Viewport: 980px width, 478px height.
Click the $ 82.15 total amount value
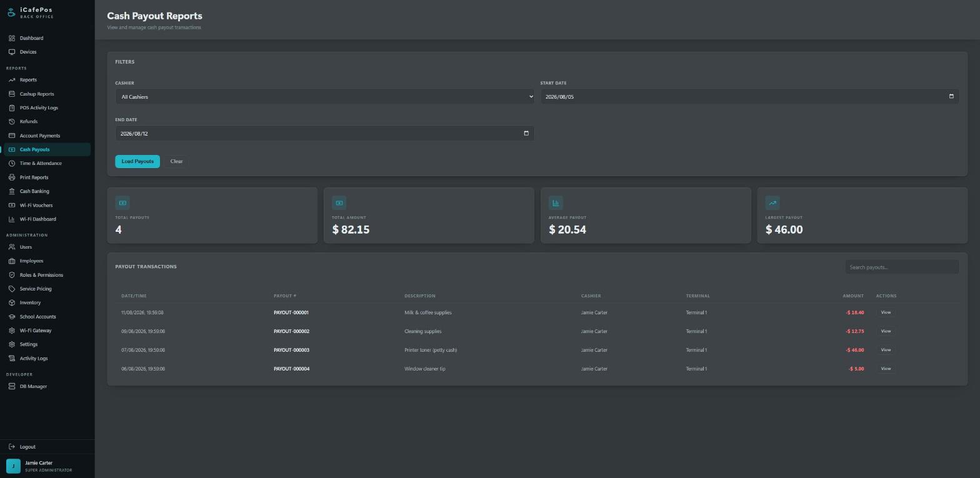pyautogui.click(x=351, y=229)
